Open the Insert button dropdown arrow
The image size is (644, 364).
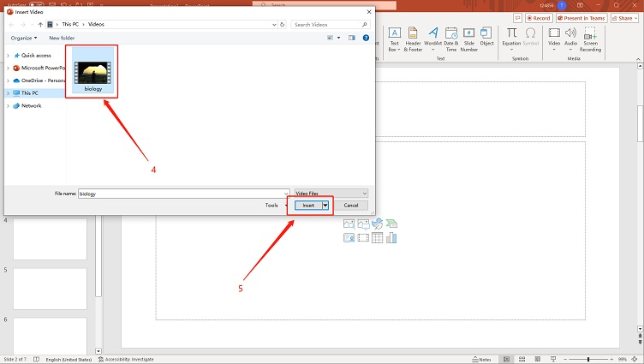pos(325,206)
